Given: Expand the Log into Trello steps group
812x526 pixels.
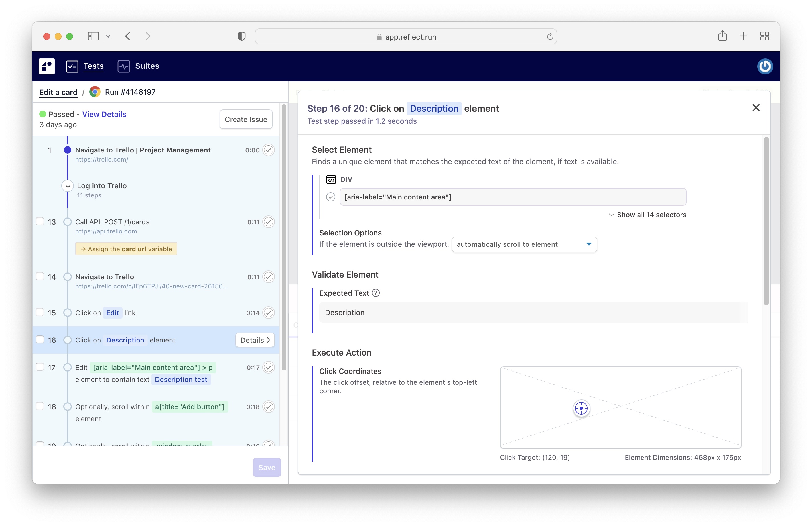Looking at the screenshot, I should pyautogui.click(x=68, y=186).
